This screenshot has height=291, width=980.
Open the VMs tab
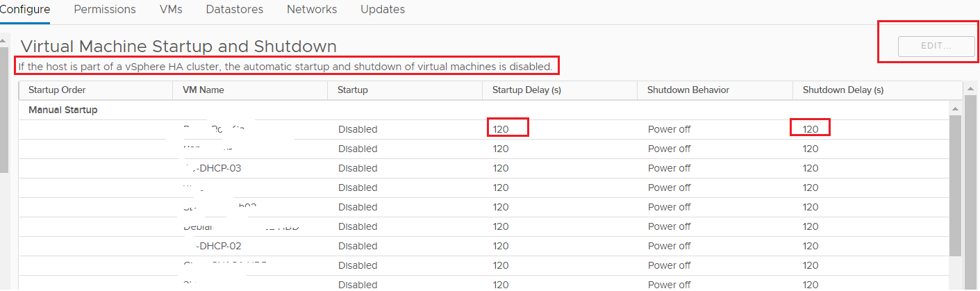171,10
